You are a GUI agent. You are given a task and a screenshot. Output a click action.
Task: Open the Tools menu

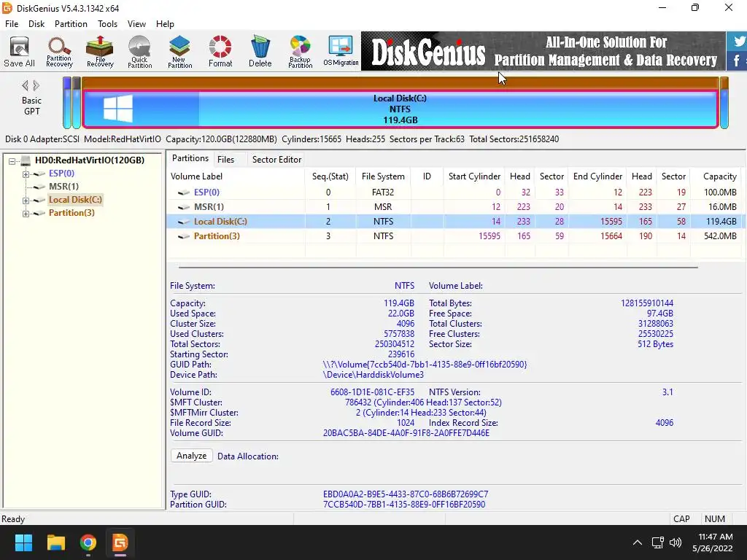(107, 24)
